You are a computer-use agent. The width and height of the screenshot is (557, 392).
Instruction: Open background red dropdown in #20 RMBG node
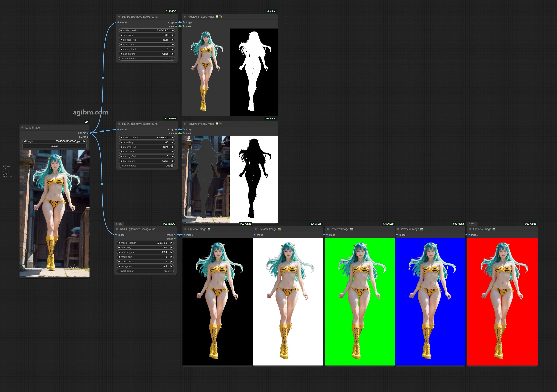point(145,266)
